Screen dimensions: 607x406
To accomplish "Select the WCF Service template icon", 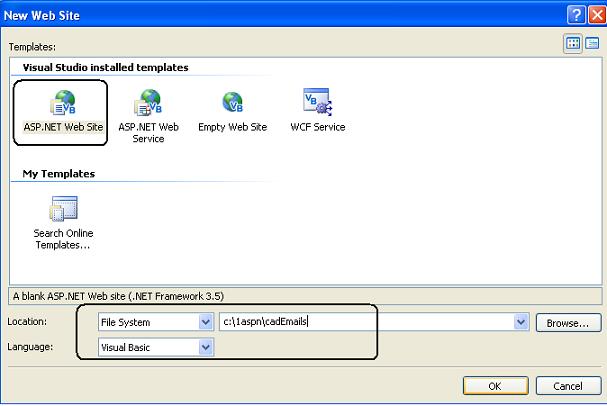I will click(x=317, y=102).
